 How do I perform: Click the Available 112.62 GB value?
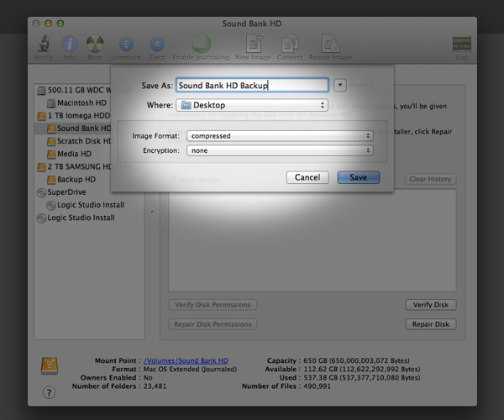click(x=362, y=370)
